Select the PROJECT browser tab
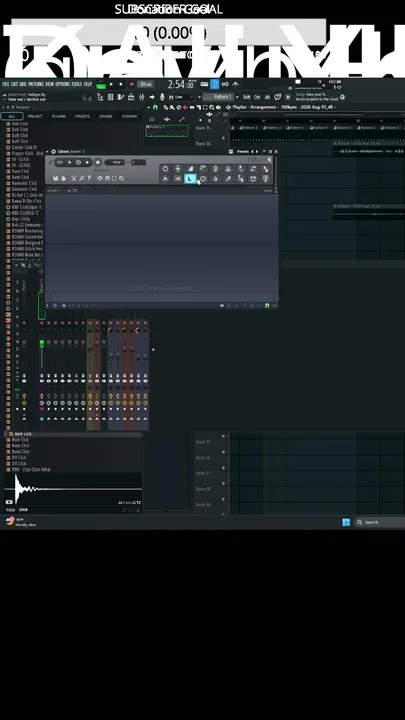The width and height of the screenshot is (405, 720). [x=35, y=116]
